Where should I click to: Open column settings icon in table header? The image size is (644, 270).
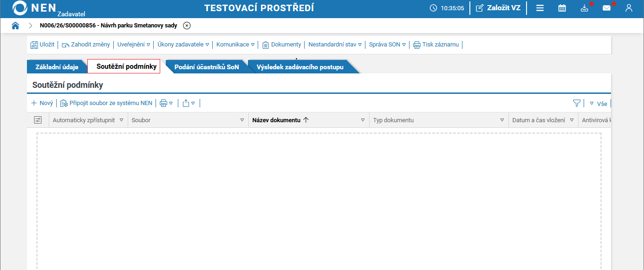(x=38, y=120)
